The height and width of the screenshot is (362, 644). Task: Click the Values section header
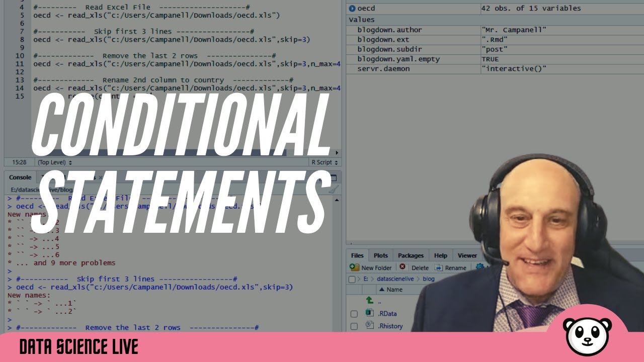point(361,20)
